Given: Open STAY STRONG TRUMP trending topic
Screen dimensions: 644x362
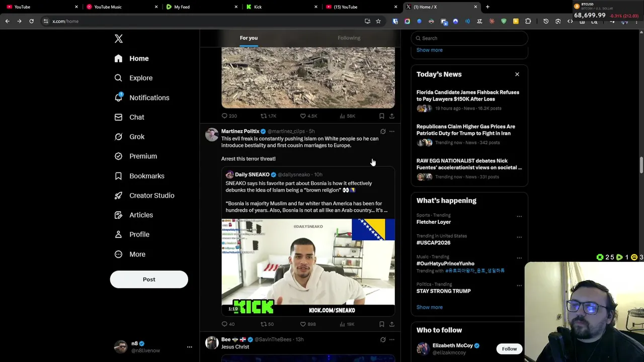Looking at the screenshot, I should pos(444,291).
